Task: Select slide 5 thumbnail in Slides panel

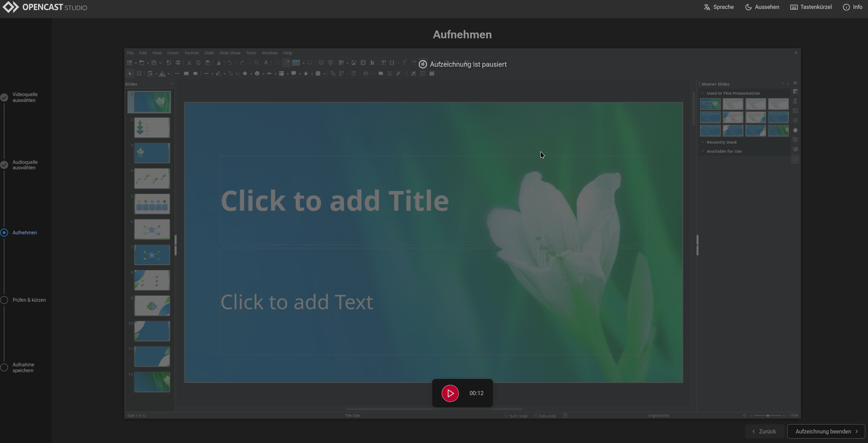Action: coord(152,204)
